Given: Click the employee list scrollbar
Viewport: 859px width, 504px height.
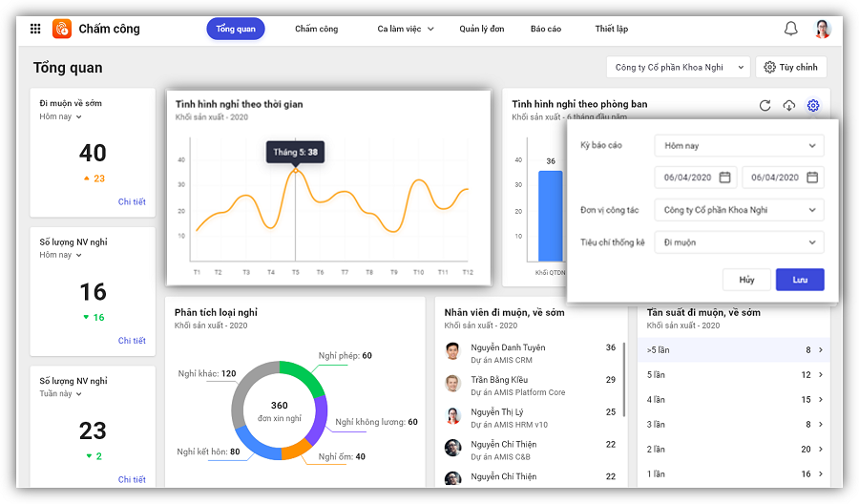Looking at the screenshot, I should click(x=624, y=380).
